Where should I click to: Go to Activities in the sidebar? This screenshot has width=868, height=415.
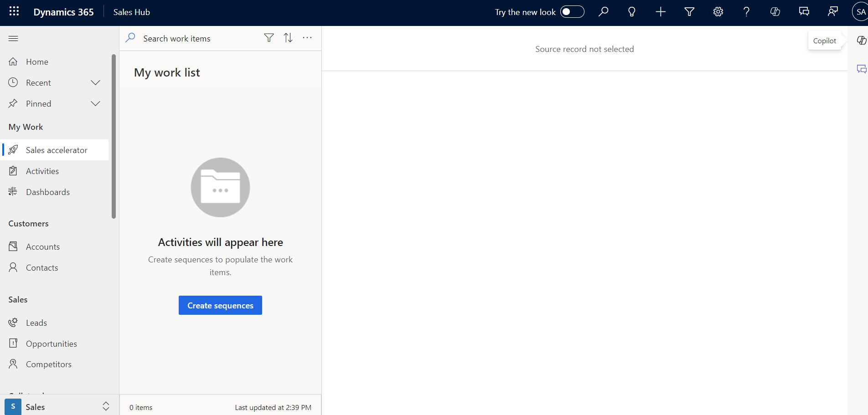click(42, 171)
